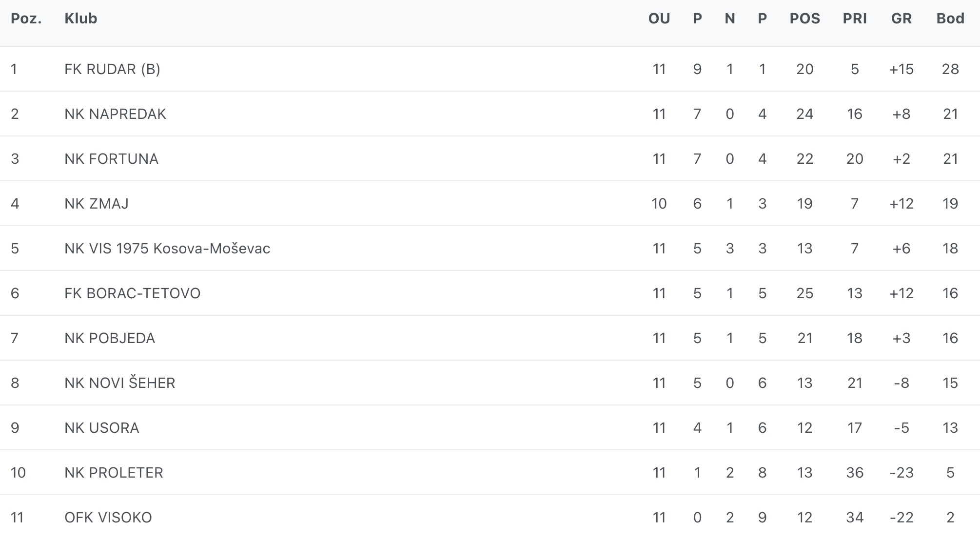This screenshot has height=539, width=980.
Task: Click the Bod column header
Action: pyautogui.click(x=950, y=19)
